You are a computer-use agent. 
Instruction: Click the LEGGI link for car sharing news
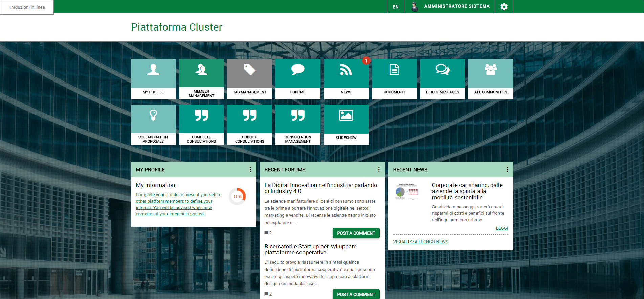pos(502,228)
